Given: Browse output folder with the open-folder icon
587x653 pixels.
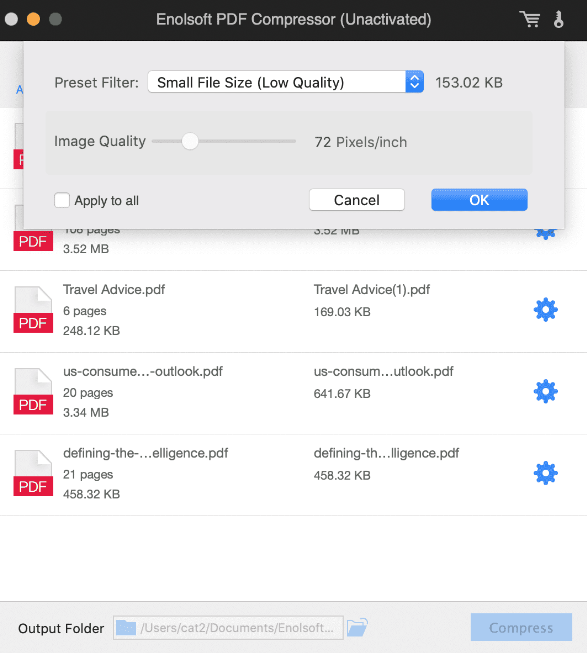Looking at the screenshot, I should tap(357, 627).
